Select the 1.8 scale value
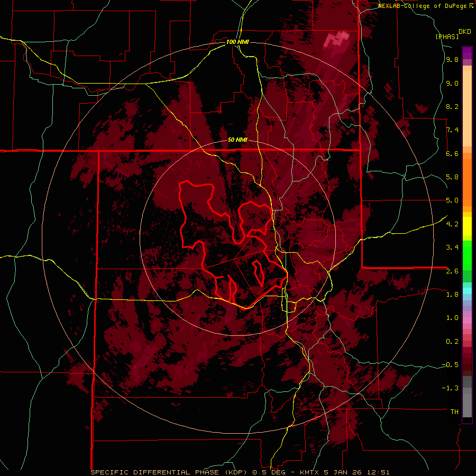476x476 pixels. 452,295
